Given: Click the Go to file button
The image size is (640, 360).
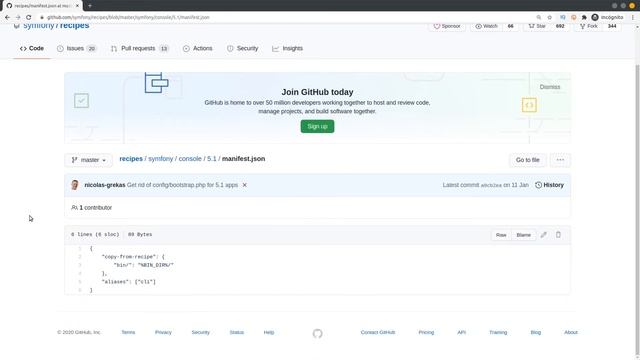Looking at the screenshot, I should point(528,160).
